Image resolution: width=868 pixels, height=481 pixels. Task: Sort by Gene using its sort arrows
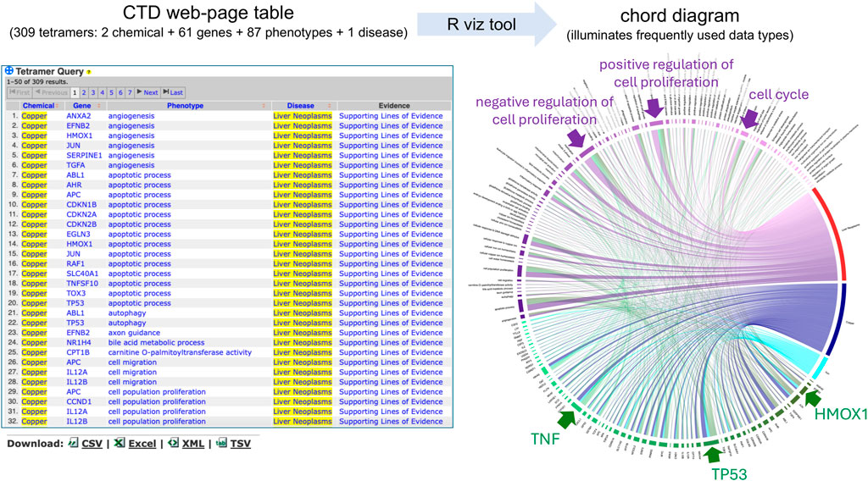(99, 106)
